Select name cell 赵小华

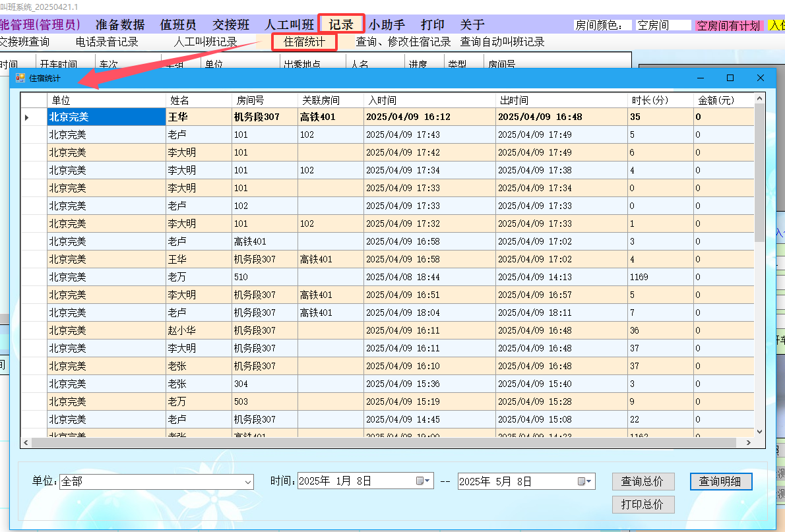pyautogui.click(x=199, y=330)
